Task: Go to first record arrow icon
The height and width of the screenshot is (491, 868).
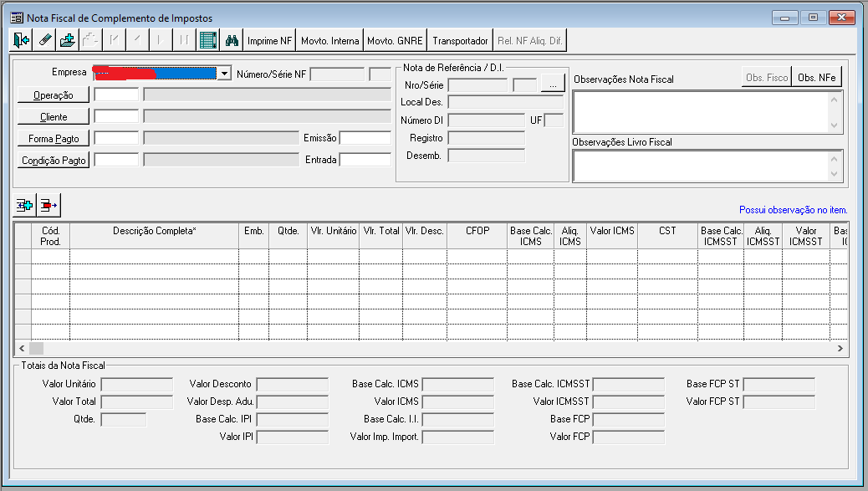Action: tap(114, 40)
